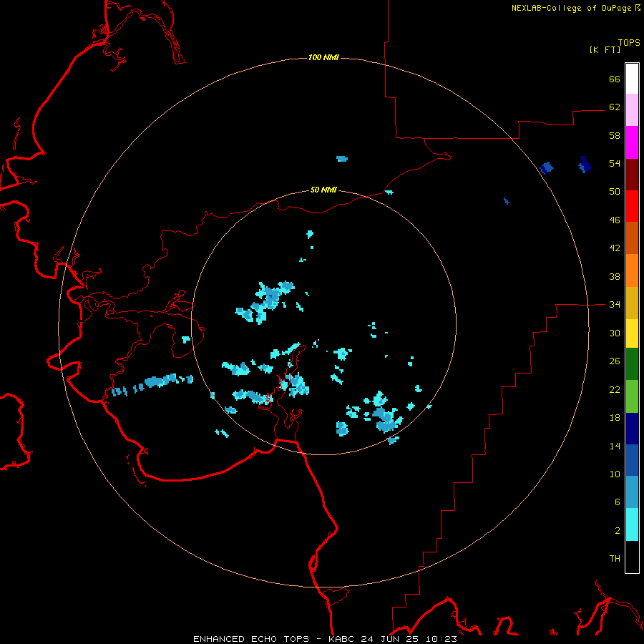Click the "38" legend value
The width and height of the screenshot is (644, 644).
[x=615, y=277]
